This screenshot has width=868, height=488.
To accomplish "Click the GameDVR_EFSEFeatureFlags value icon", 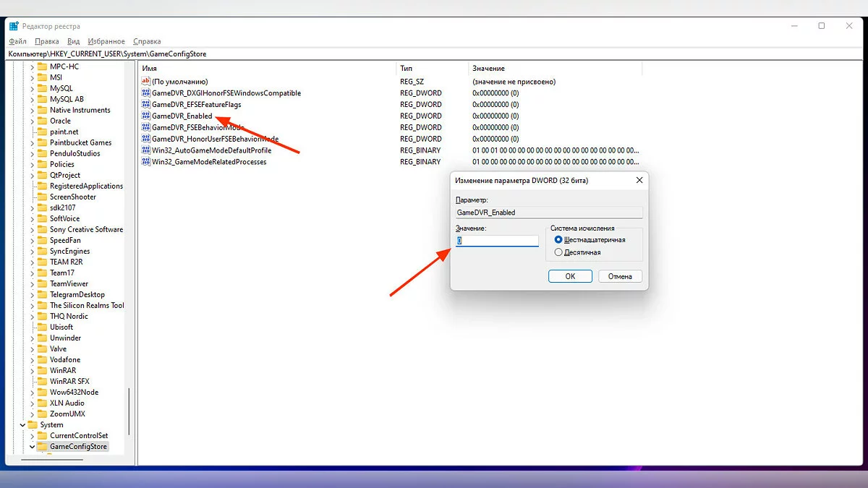I will pos(145,105).
